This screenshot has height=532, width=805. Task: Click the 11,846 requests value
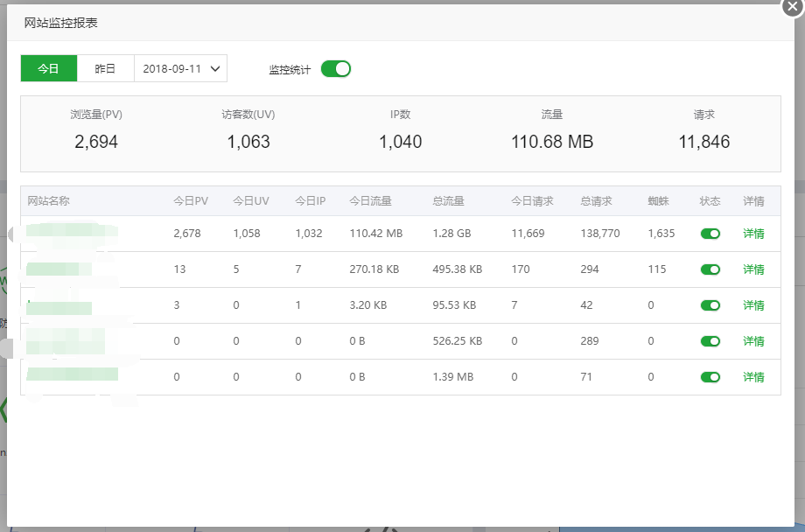pos(703,142)
